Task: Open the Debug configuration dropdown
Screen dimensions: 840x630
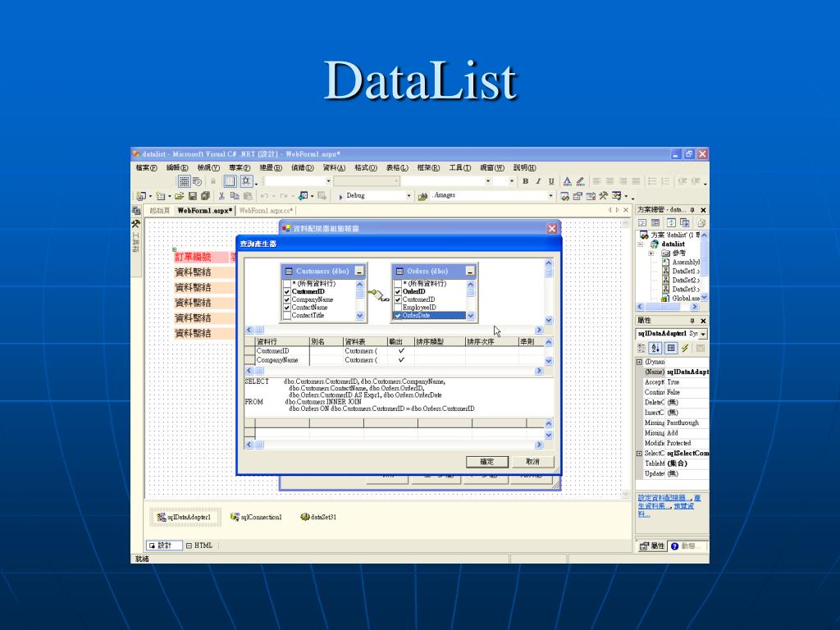Action: [409, 196]
